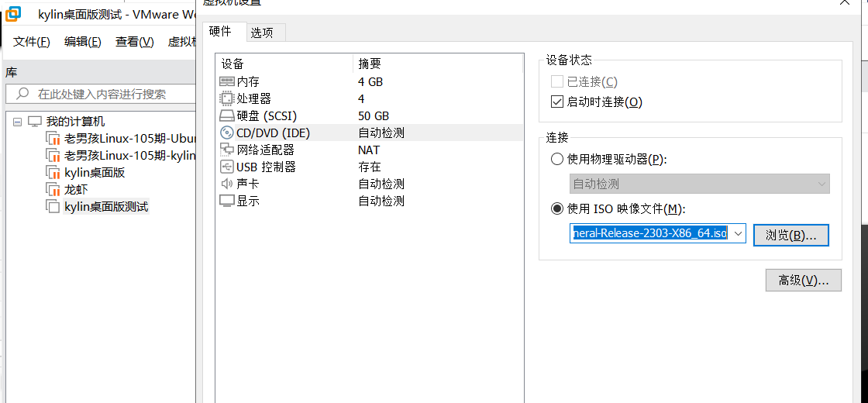Click the VM icon beside kylin桌面版
This screenshot has width=868, height=403.
coord(53,173)
